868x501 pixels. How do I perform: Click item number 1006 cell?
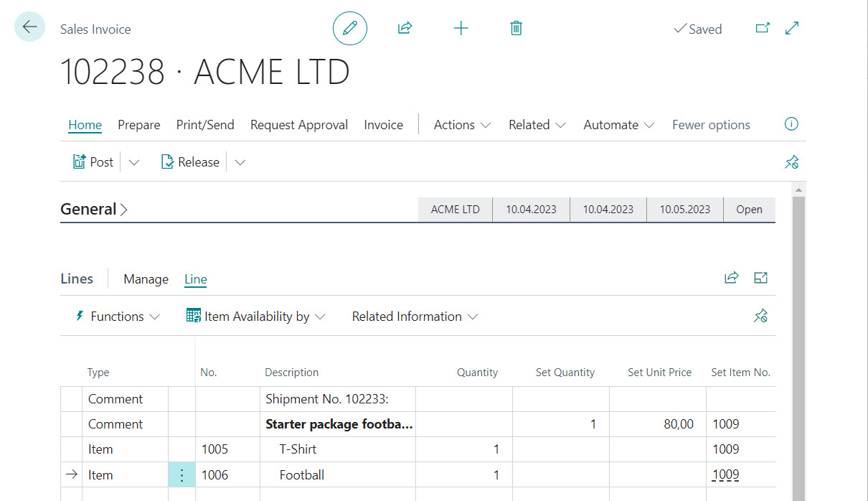228,474
